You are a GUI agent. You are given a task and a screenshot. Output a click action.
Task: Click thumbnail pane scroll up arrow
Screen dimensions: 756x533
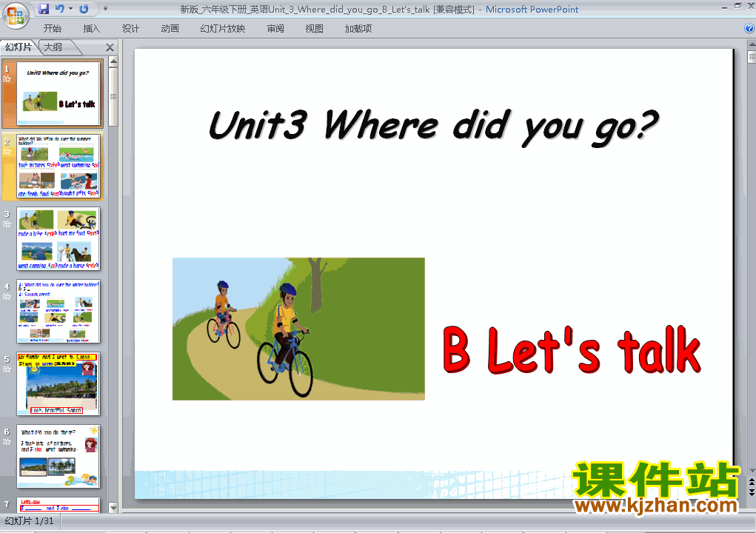point(113,61)
